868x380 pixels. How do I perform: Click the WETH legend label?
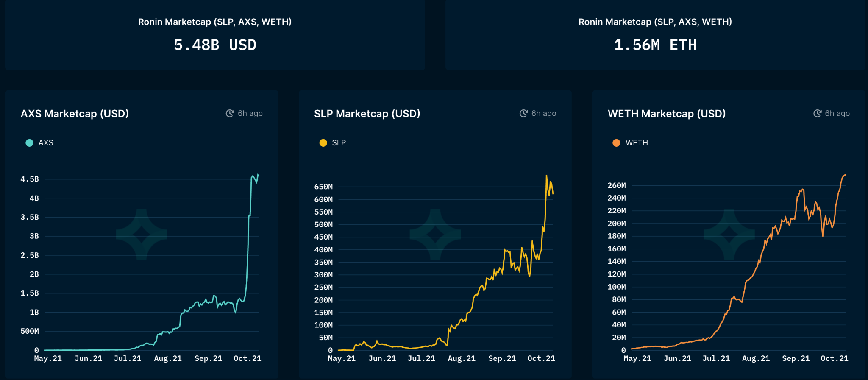click(x=637, y=143)
